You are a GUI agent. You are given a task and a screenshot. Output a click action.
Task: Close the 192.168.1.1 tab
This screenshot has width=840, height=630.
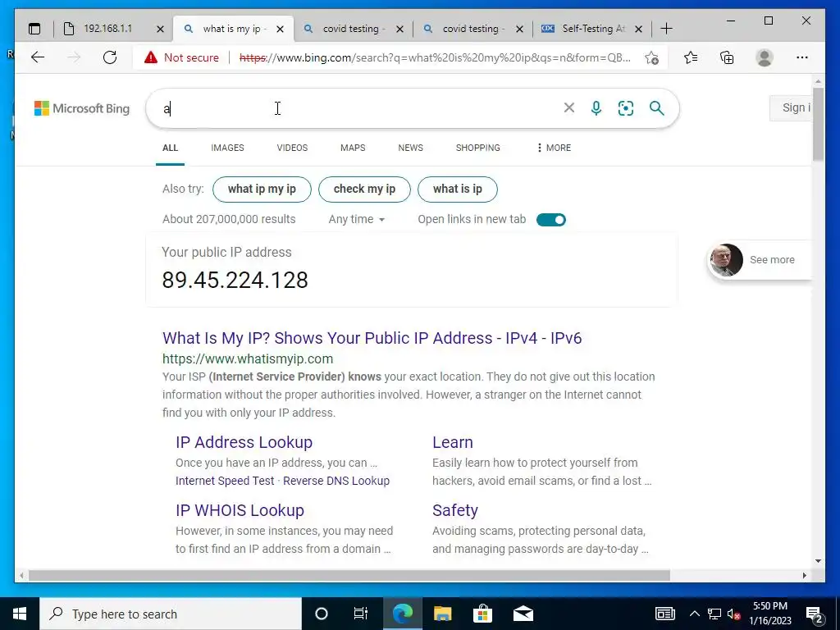pyautogui.click(x=160, y=29)
